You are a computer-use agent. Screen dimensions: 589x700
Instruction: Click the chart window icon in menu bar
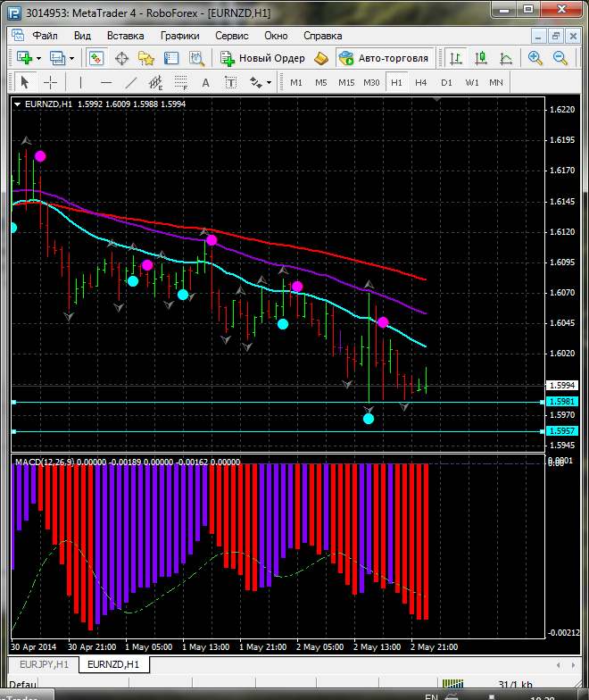pos(18,36)
